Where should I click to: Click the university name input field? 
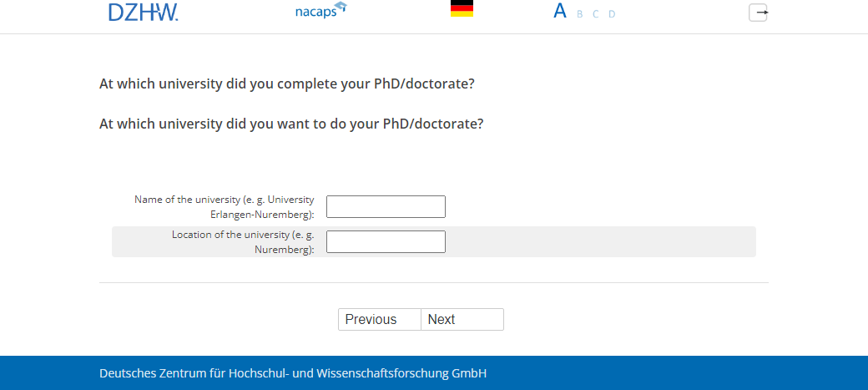coord(386,206)
